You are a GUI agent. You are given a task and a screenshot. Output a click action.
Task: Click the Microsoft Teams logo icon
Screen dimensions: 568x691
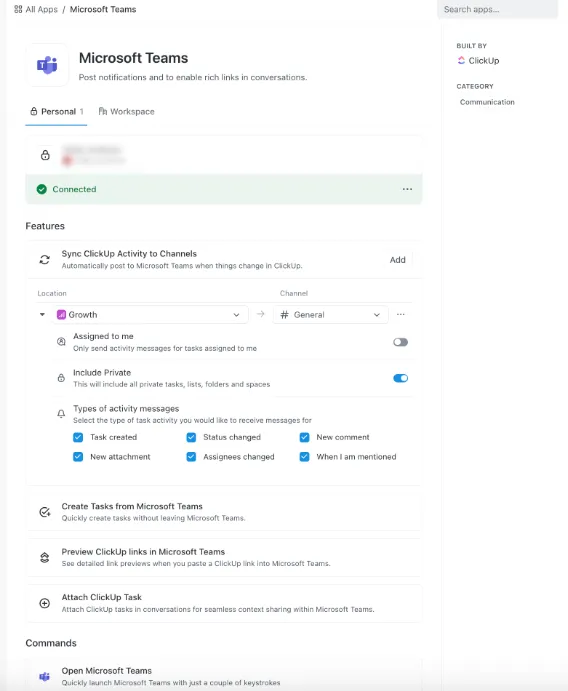click(47, 65)
